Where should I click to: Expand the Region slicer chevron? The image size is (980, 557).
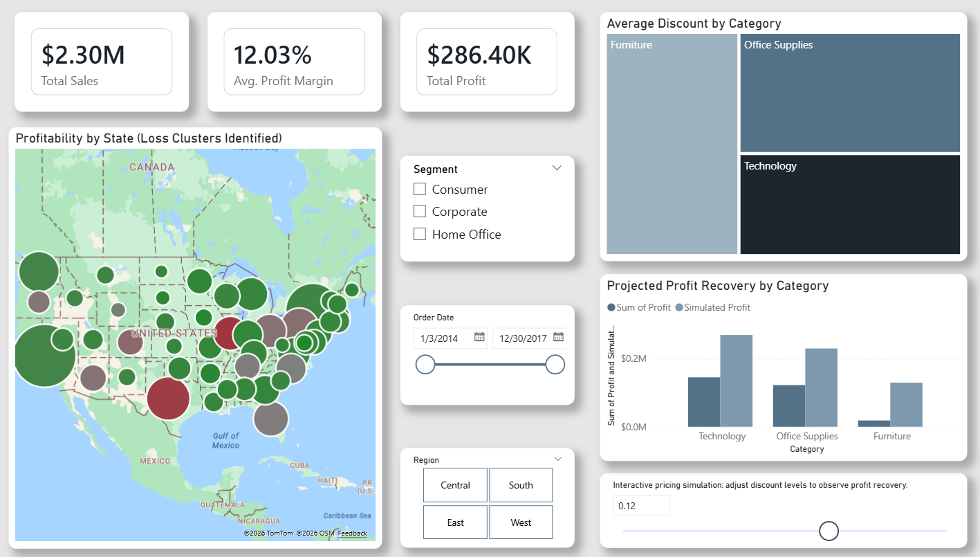pyautogui.click(x=558, y=459)
